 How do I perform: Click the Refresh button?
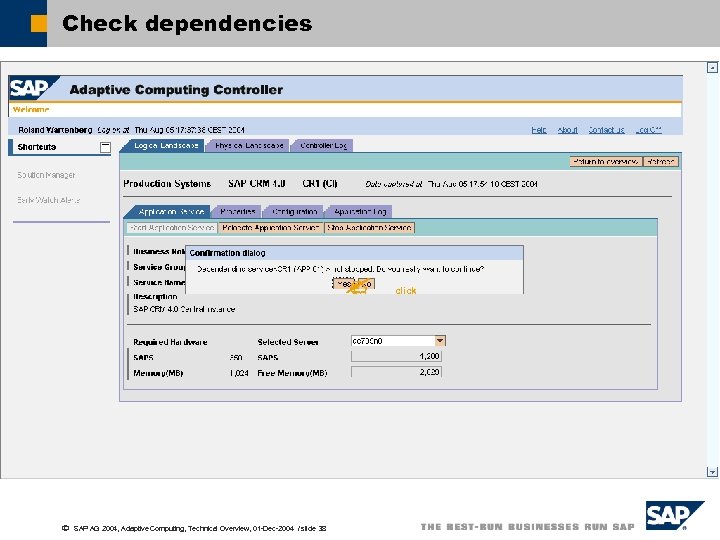[661, 162]
